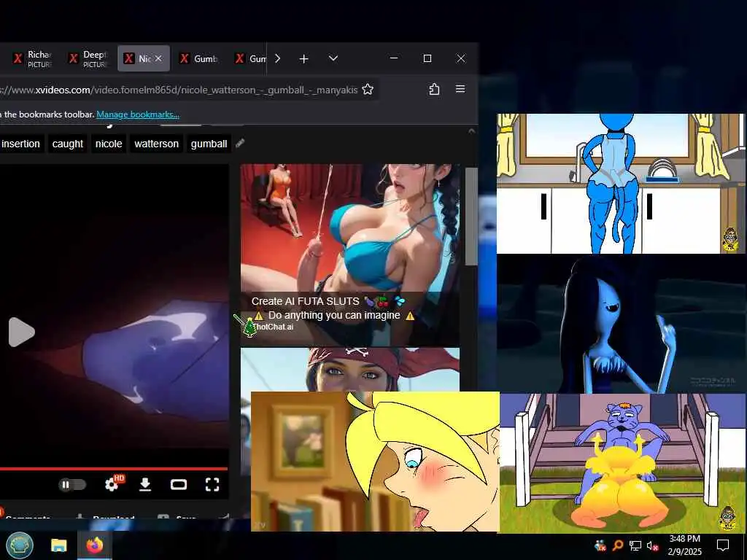The image size is (747, 560).
Task: Click the video play button
Action: pos(21,332)
